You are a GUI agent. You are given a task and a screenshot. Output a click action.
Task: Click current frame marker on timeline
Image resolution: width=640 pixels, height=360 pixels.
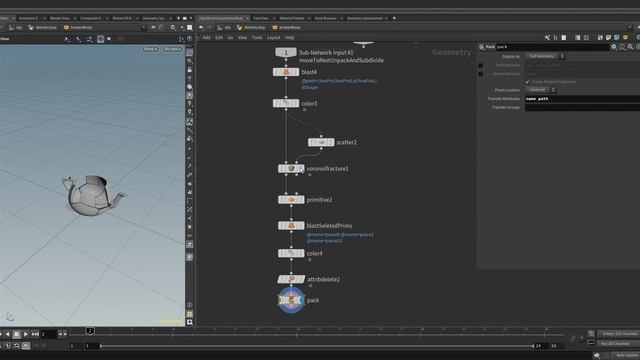(90, 331)
